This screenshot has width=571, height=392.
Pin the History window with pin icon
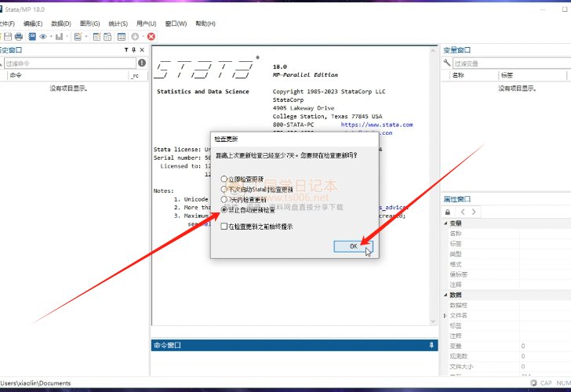(133, 50)
